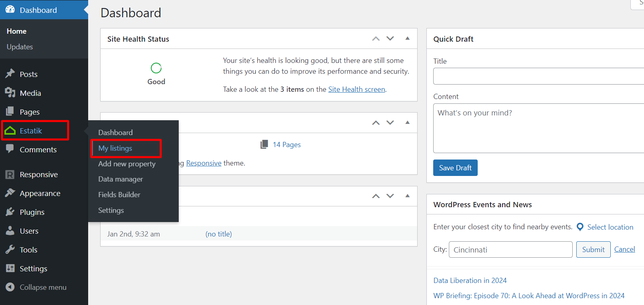Select Add new property in the submenu
Screen dimensions: 644x305
pos(127,164)
